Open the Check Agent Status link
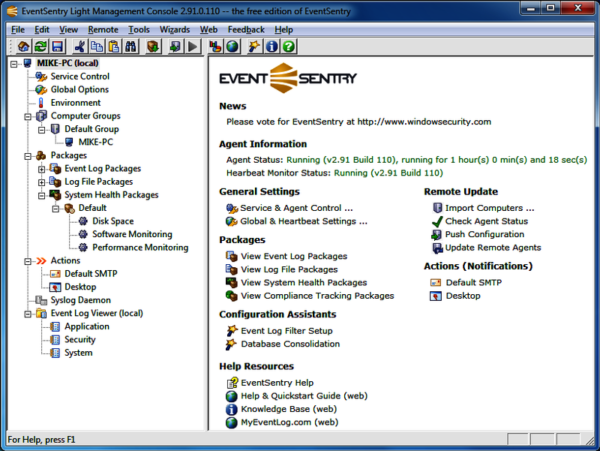The height and width of the screenshot is (451, 600). click(x=486, y=221)
